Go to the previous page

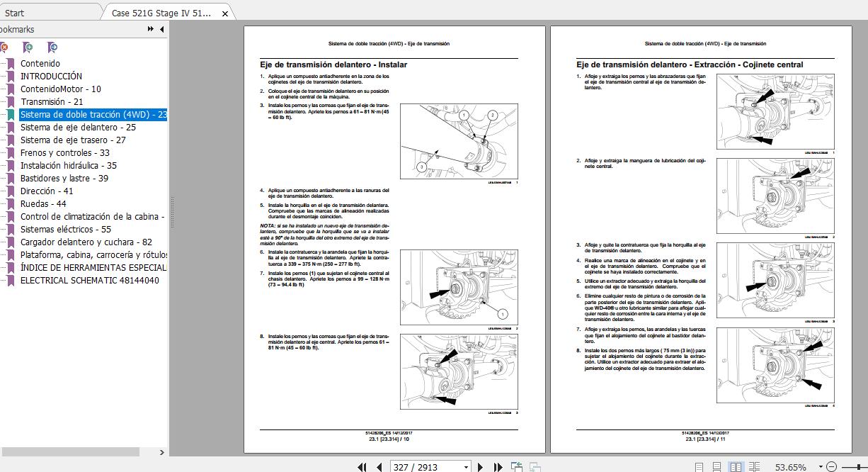click(379, 467)
